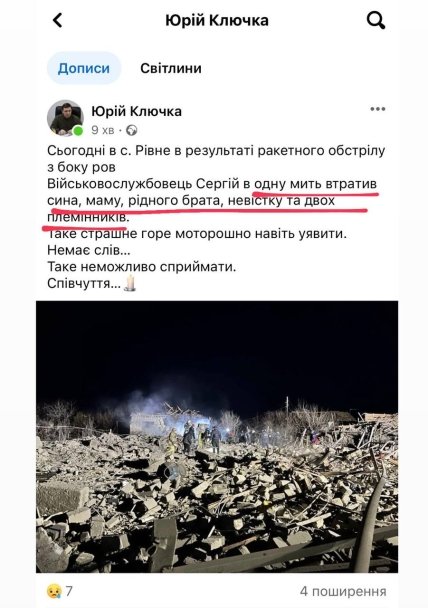Tap the post text starting with Сьогодні

click(x=216, y=217)
